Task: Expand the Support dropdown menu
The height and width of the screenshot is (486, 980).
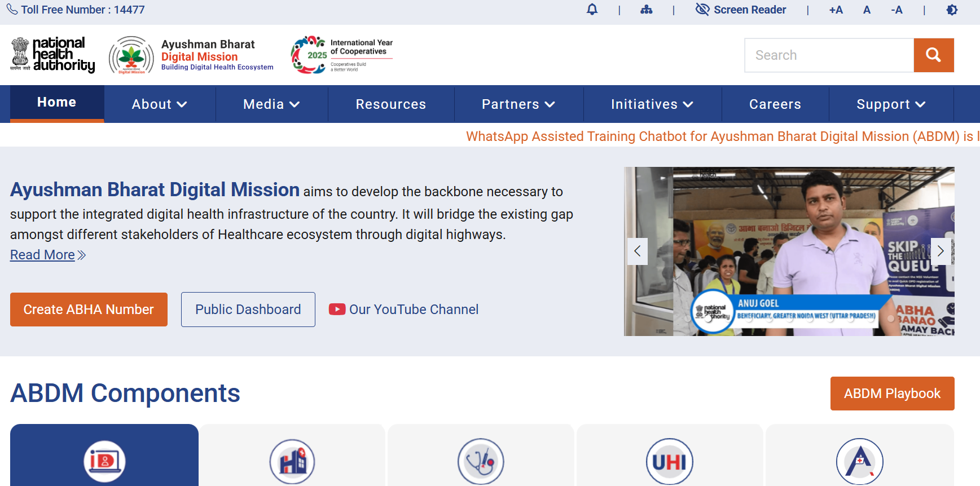Action: coord(891,104)
